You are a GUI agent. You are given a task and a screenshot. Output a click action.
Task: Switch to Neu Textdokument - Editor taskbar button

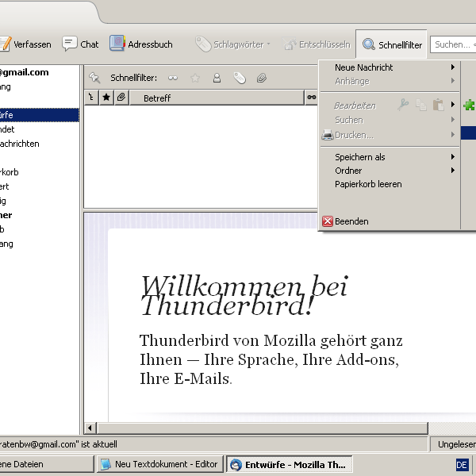point(159,464)
